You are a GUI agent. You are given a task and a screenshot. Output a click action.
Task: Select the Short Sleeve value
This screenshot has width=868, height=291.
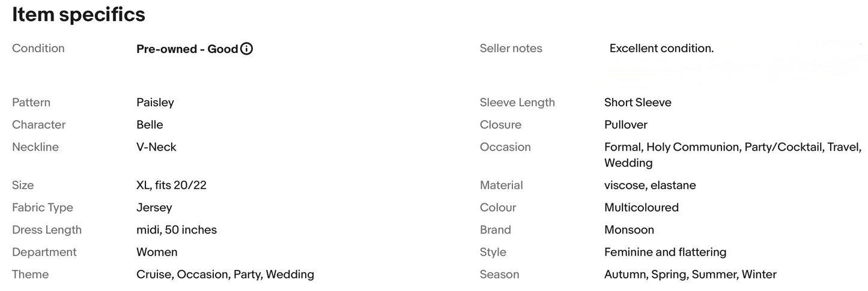click(638, 103)
